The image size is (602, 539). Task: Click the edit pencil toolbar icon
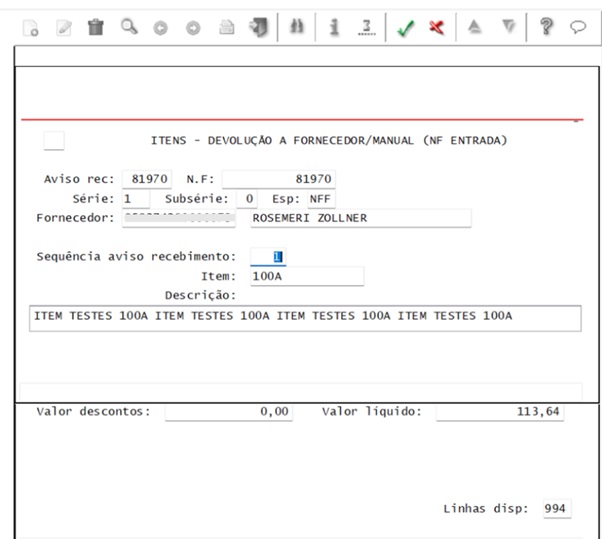[x=64, y=28]
